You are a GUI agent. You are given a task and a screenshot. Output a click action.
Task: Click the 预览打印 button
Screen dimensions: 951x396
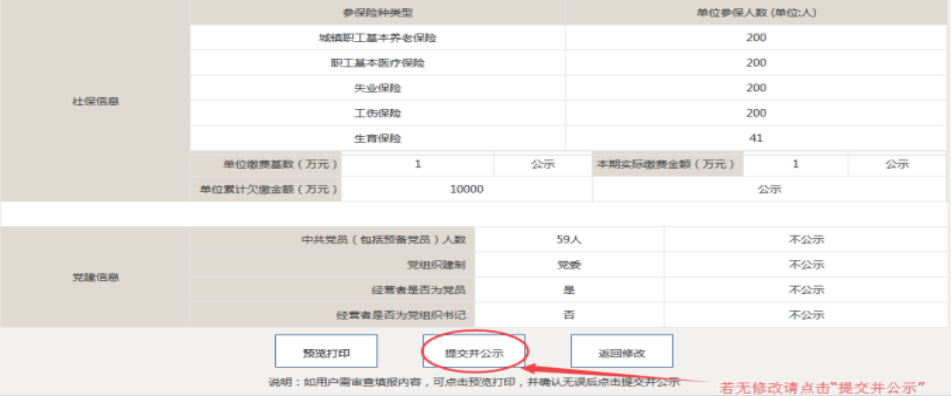pyautogui.click(x=326, y=351)
